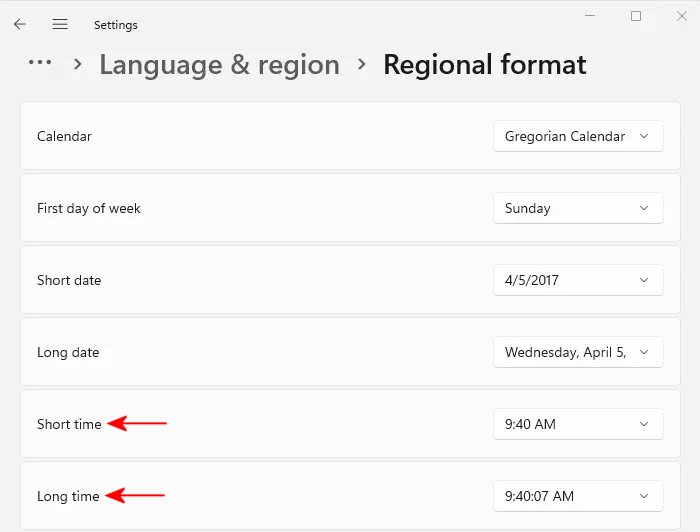Click the Settings window title text
Viewport: 700px width, 532px height.
click(x=116, y=25)
